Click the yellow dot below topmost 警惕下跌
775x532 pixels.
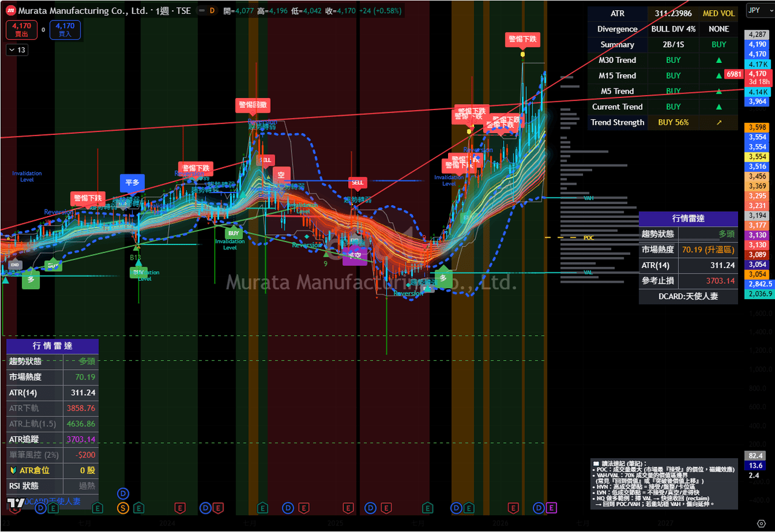click(x=523, y=54)
